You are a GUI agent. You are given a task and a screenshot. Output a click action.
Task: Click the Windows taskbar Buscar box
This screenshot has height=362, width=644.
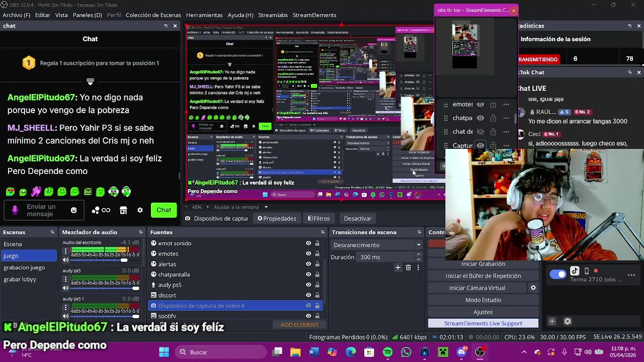220,352
